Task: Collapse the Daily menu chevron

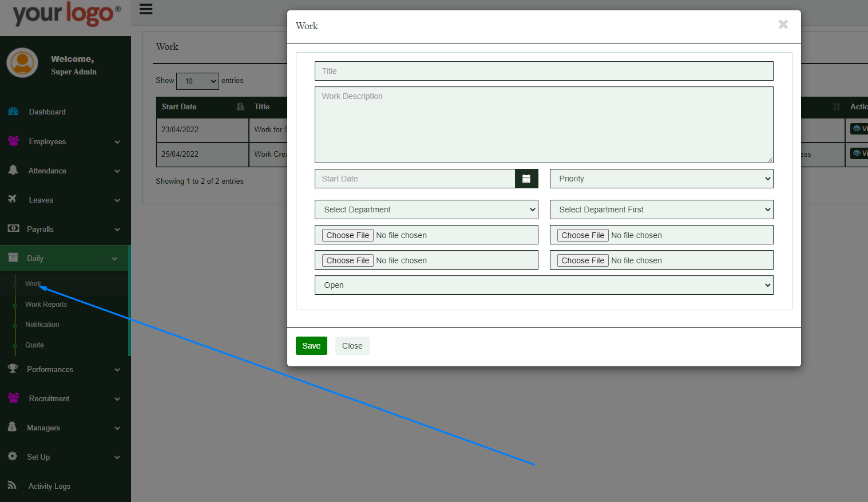Action: pyautogui.click(x=114, y=259)
